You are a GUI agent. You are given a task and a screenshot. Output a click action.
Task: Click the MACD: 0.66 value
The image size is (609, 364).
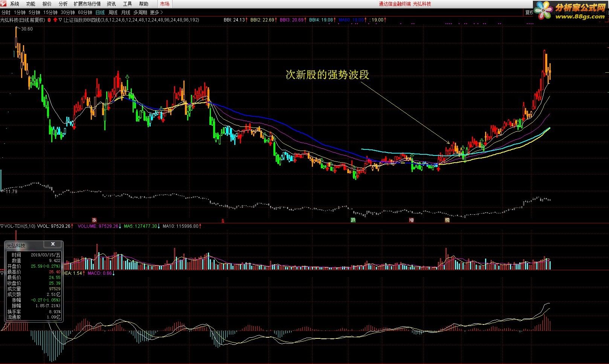(100, 273)
